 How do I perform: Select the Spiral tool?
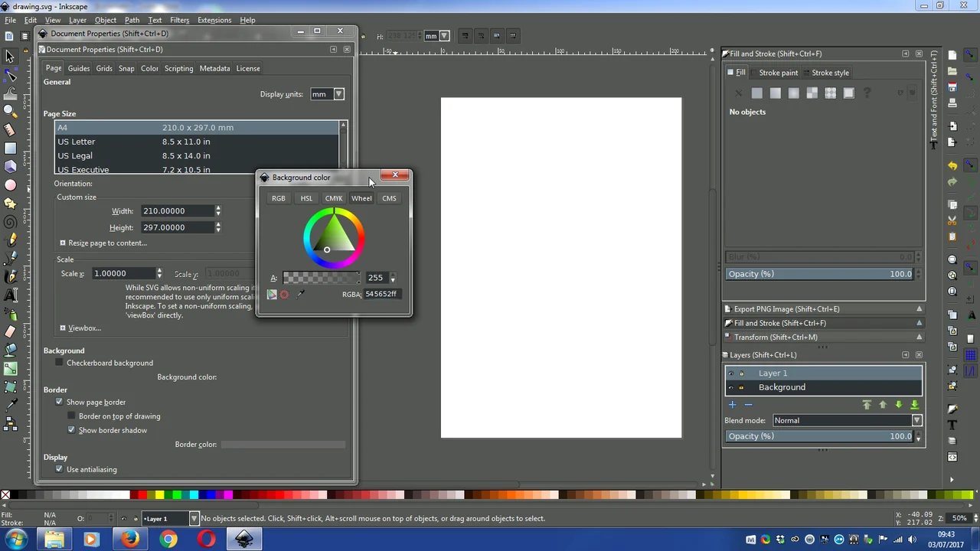pyautogui.click(x=10, y=222)
